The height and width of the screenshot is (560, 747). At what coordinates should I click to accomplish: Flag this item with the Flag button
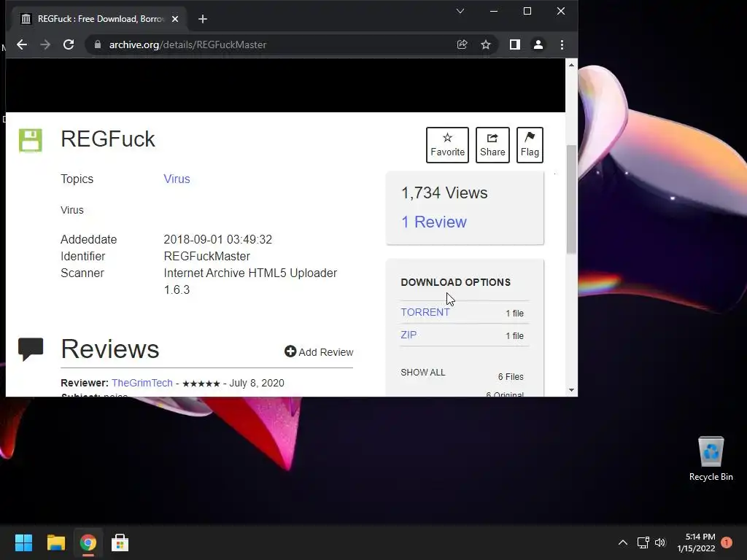point(530,145)
